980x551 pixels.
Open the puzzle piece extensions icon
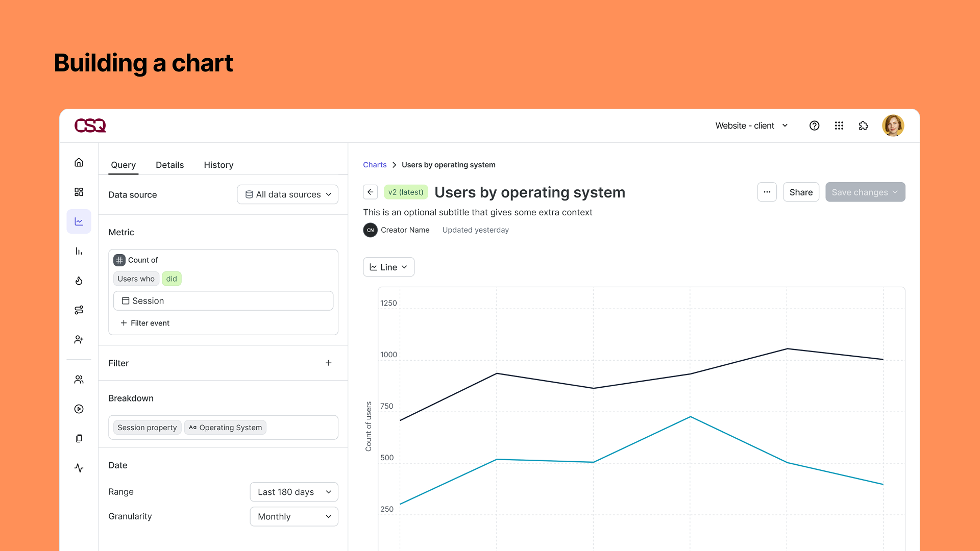click(863, 126)
